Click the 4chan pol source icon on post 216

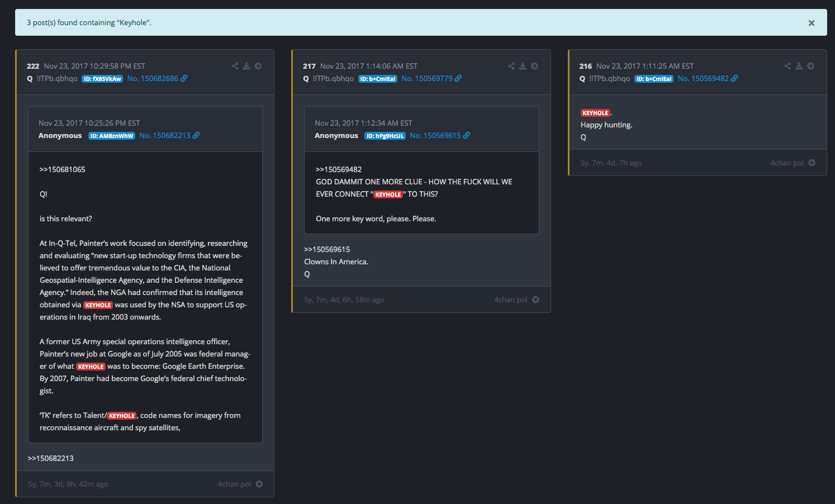tap(812, 163)
